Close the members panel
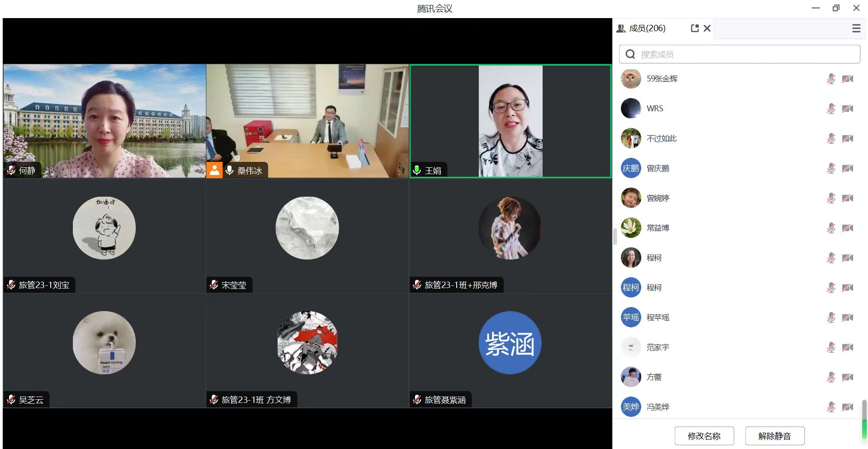Screen dimensions: 868x449 707,28
